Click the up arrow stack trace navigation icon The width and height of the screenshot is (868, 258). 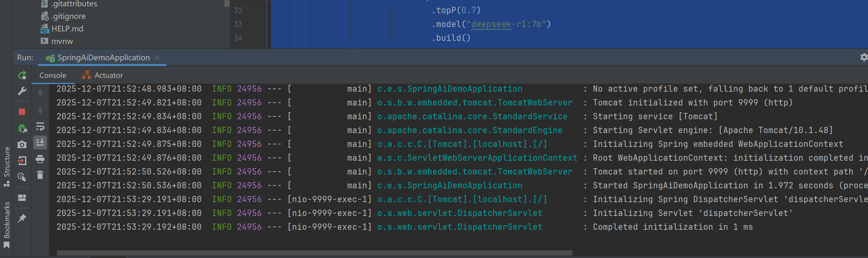pyautogui.click(x=40, y=94)
